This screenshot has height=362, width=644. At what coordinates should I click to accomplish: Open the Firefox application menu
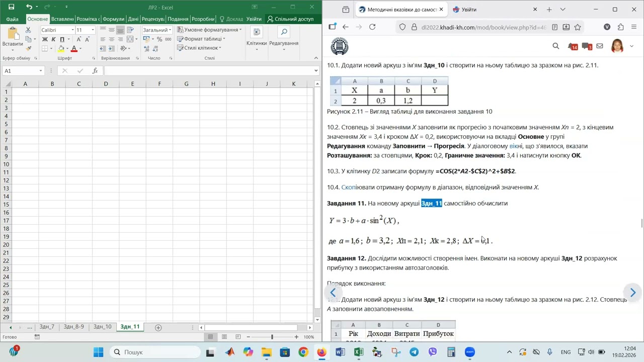(633, 27)
